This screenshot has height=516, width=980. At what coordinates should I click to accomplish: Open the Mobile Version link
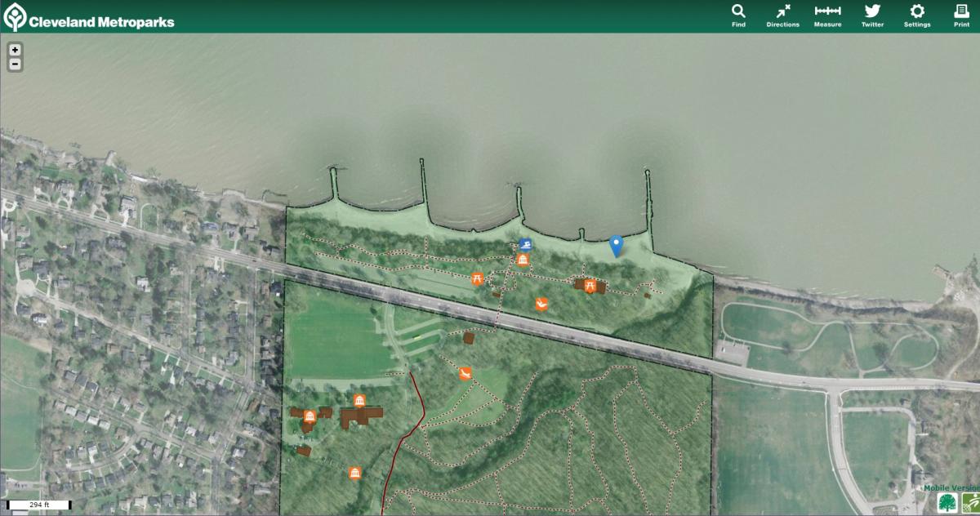tap(951, 488)
